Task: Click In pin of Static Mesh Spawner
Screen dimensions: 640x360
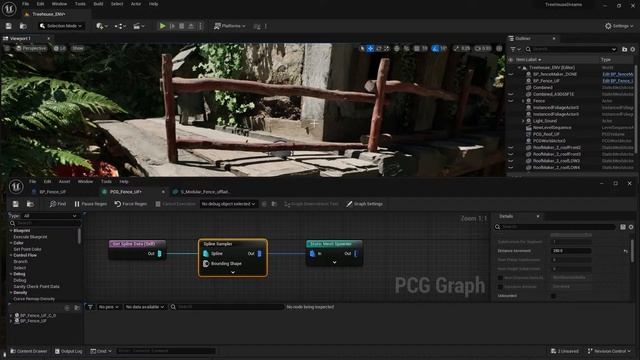Action: [x=312, y=253]
